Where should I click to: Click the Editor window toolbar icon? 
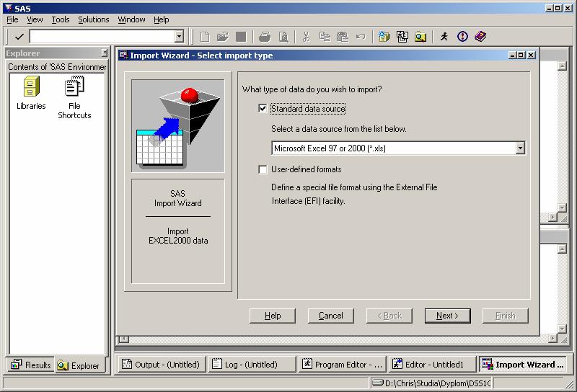402,37
